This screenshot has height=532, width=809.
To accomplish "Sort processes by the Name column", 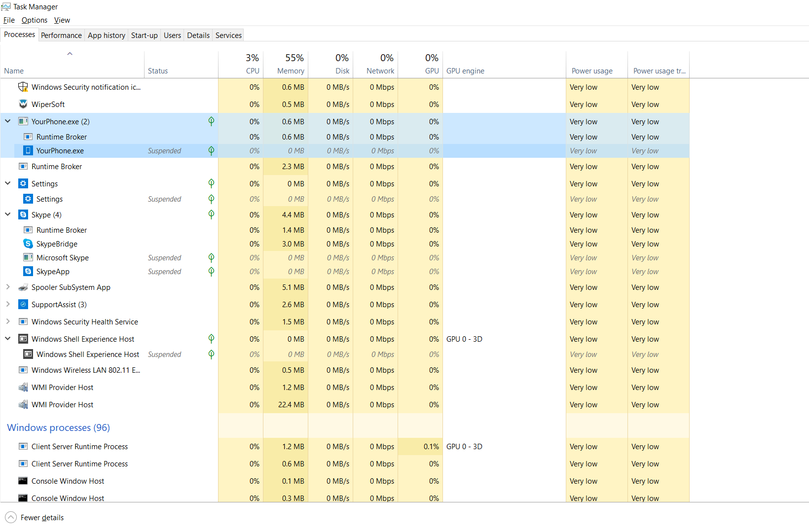I will point(73,65).
